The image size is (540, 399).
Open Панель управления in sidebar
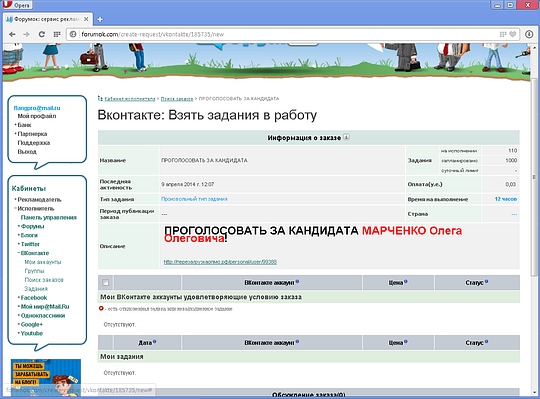click(49, 218)
